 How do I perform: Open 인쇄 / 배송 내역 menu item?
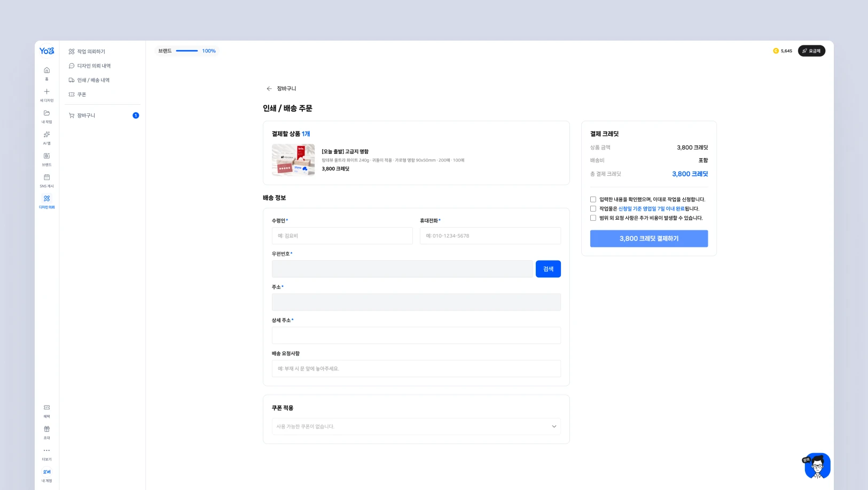89,80
